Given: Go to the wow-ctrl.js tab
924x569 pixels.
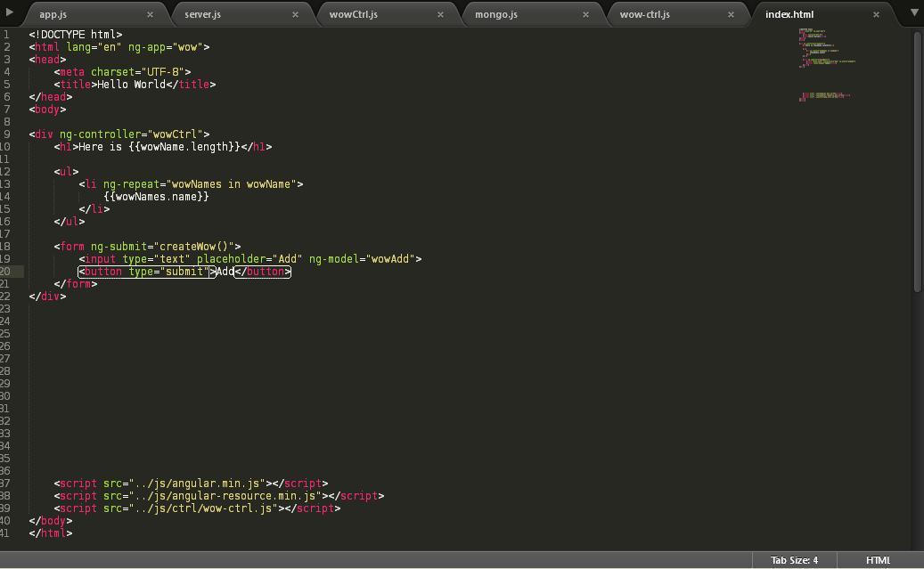Looking at the screenshot, I should [x=644, y=15].
